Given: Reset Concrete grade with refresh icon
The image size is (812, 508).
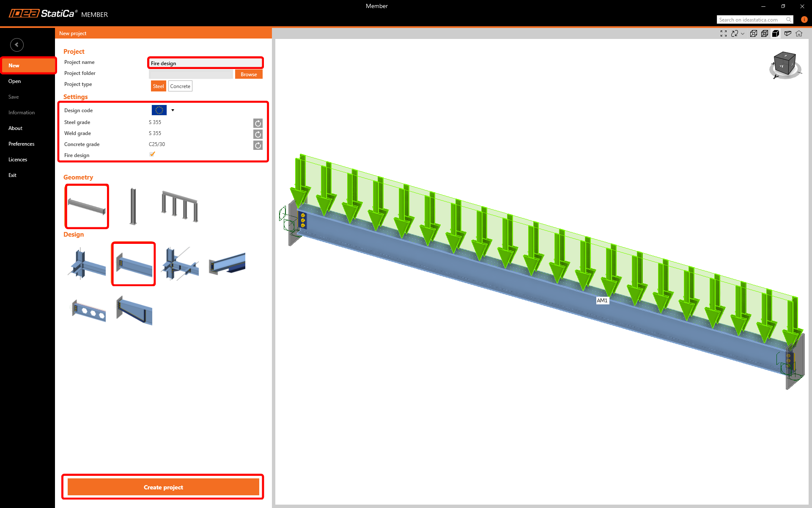Looking at the screenshot, I should (x=258, y=145).
